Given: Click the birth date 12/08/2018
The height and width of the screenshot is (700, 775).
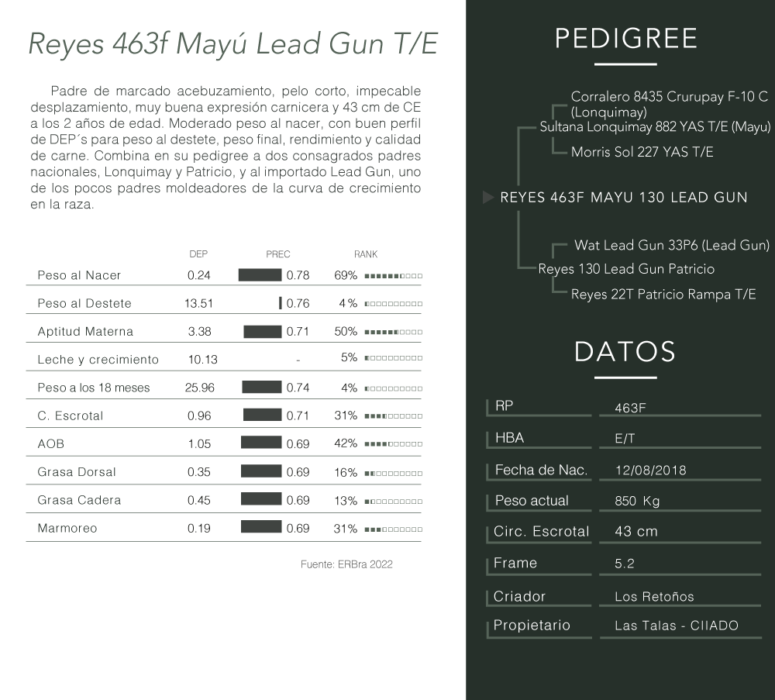Looking at the screenshot, I should (x=650, y=470).
